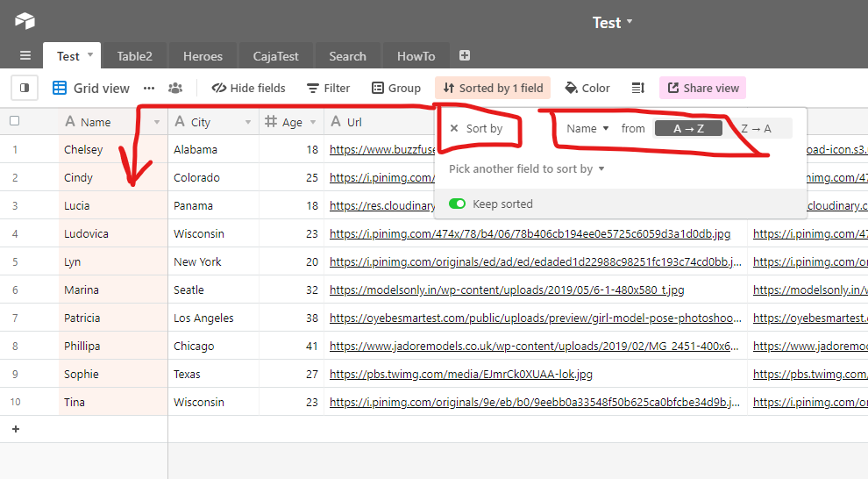
Task: Open Pick another field to sort by
Action: (x=526, y=168)
